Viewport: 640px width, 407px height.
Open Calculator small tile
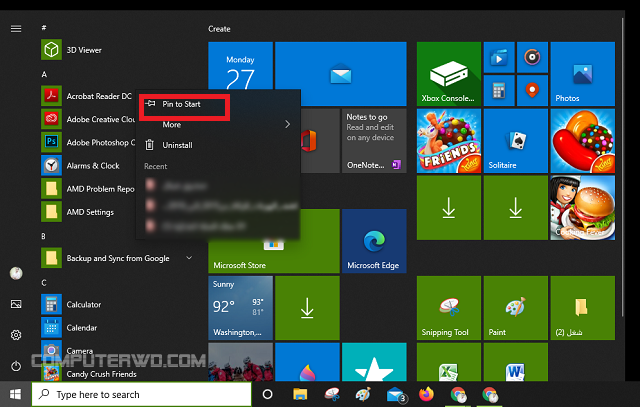[499, 90]
